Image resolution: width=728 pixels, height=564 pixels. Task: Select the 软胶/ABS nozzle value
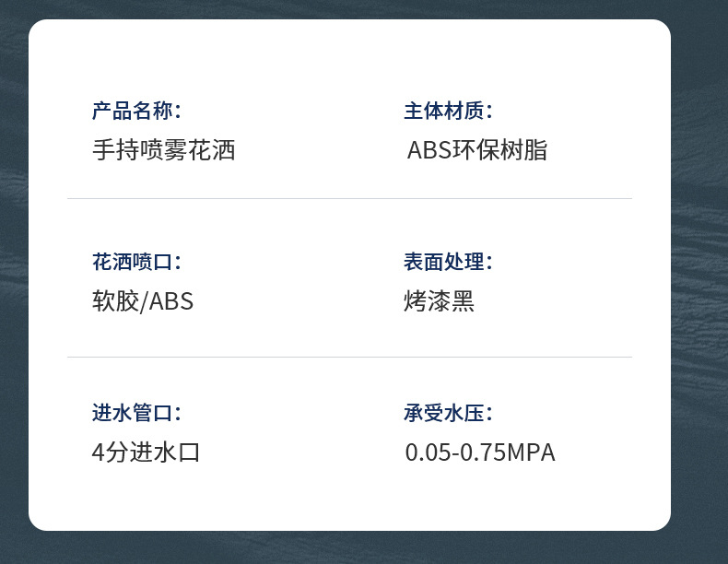click(x=143, y=301)
